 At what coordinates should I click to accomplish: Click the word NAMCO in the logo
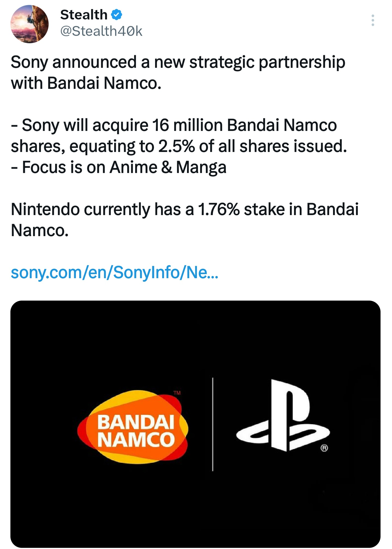tap(136, 440)
